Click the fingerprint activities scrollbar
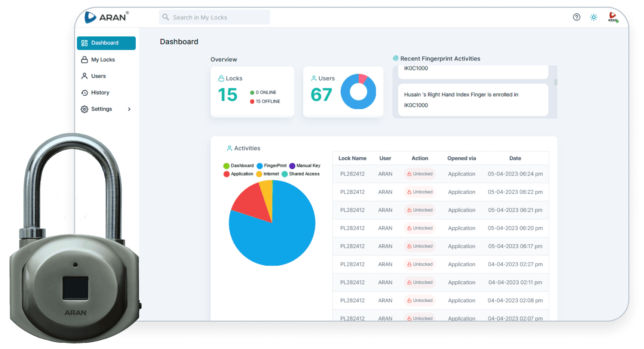This screenshot has width=644, height=349. (x=555, y=82)
